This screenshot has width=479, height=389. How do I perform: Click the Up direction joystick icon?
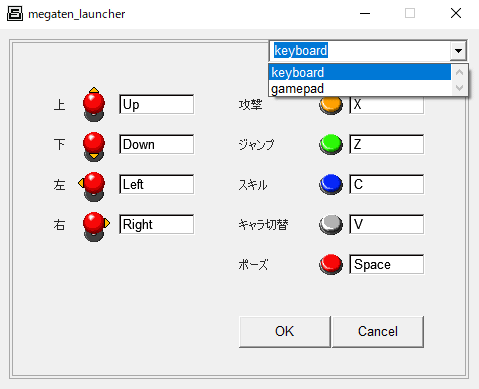pos(94,104)
